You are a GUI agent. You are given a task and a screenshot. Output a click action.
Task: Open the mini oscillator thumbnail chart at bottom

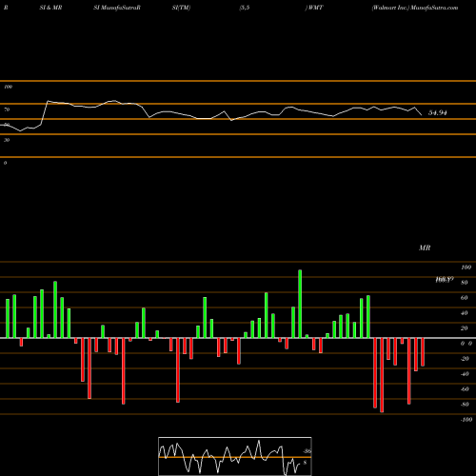click(x=235, y=456)
